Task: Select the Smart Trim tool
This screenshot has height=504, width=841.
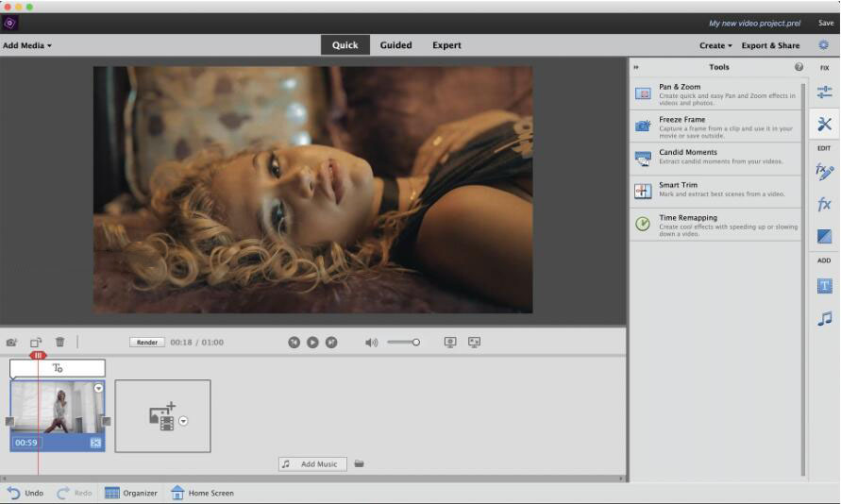Action: pyautogui.click(x=715, y=192)
